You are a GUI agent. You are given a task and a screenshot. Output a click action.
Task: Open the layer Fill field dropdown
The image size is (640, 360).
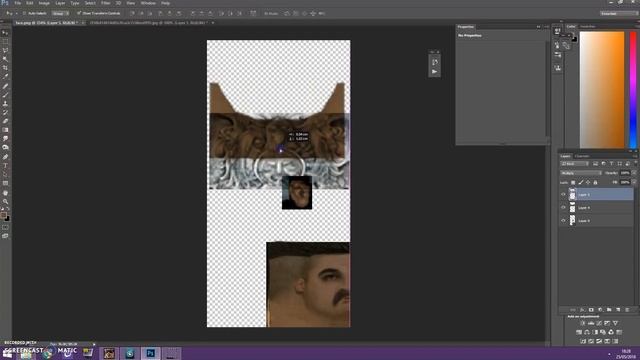634,182
